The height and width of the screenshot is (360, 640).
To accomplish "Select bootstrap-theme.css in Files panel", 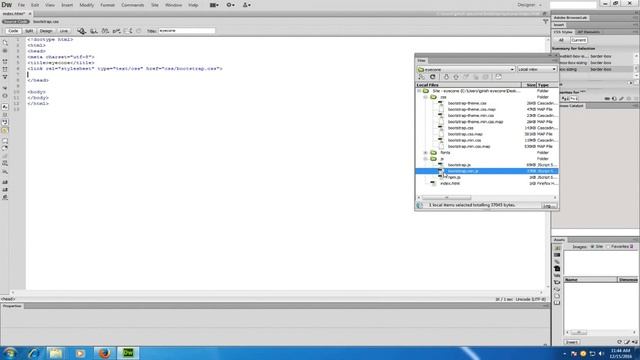I will coord(467,103).
